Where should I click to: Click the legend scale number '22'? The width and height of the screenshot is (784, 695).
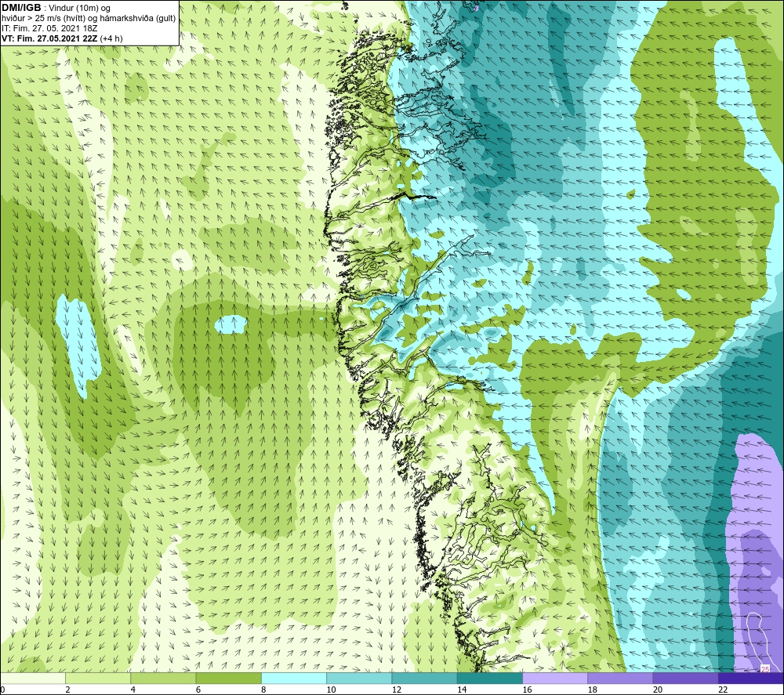coord(723,690)
